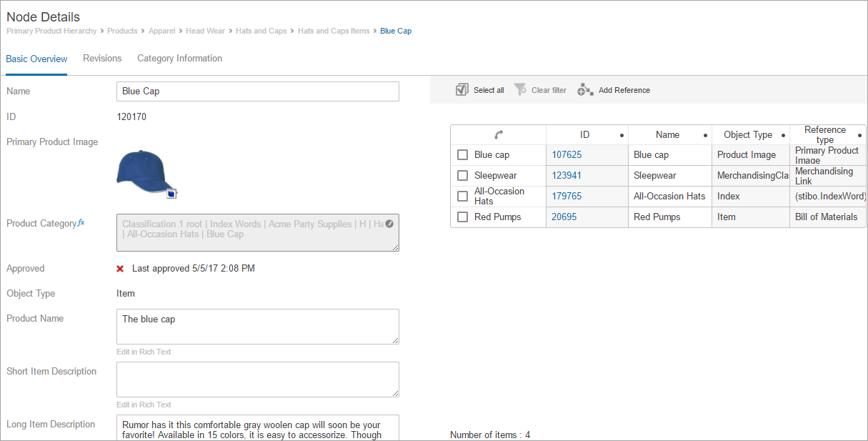Open reference ID 20695 link

pos(564,217)
